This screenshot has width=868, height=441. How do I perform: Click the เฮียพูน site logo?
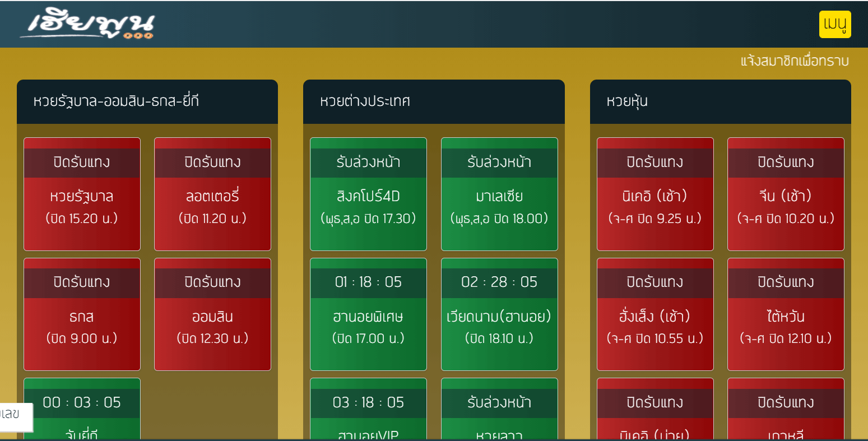[87, 24]
